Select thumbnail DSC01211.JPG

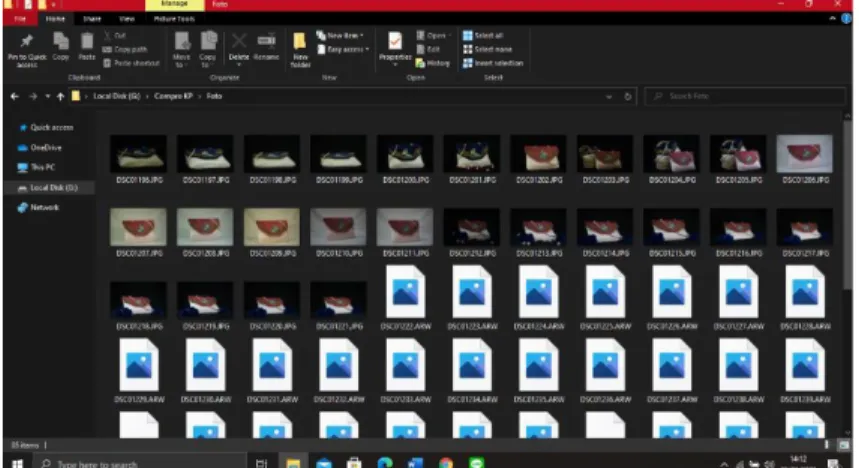405,232
